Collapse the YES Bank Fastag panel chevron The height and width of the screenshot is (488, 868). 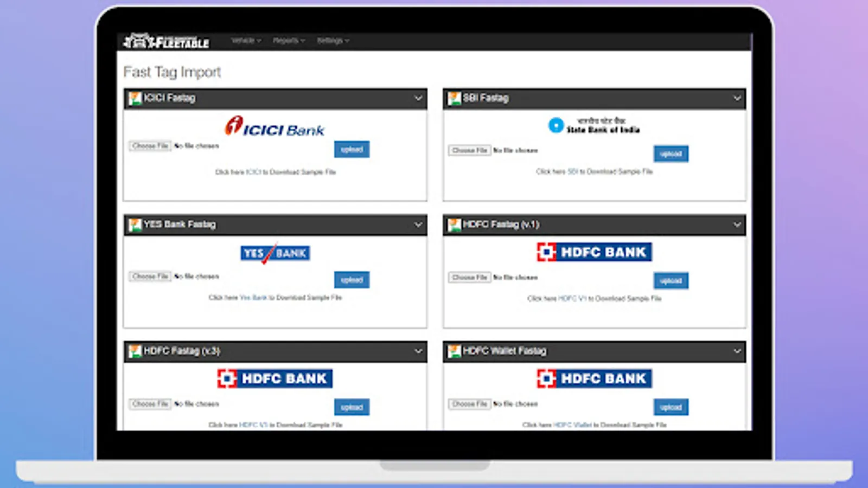coord(418,224)
